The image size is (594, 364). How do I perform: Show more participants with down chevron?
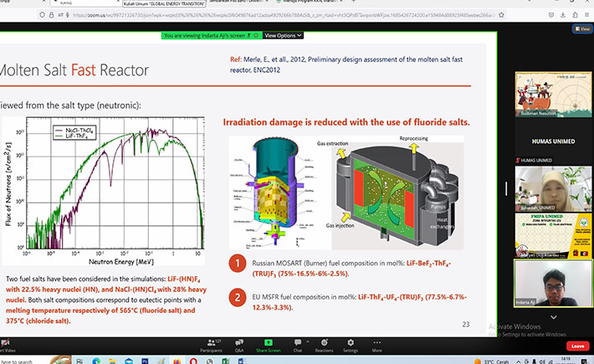point(554,317)
